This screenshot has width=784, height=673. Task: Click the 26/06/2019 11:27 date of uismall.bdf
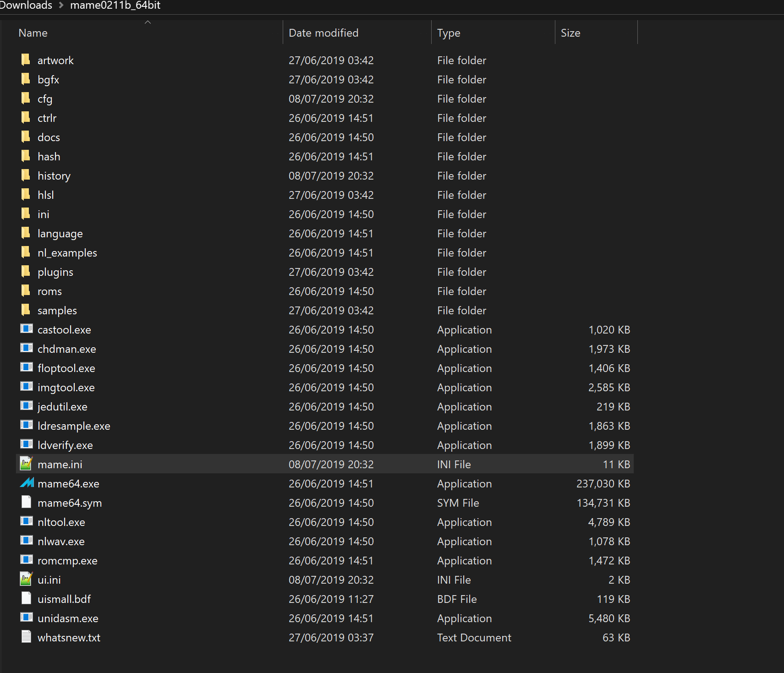pos(331,599)
